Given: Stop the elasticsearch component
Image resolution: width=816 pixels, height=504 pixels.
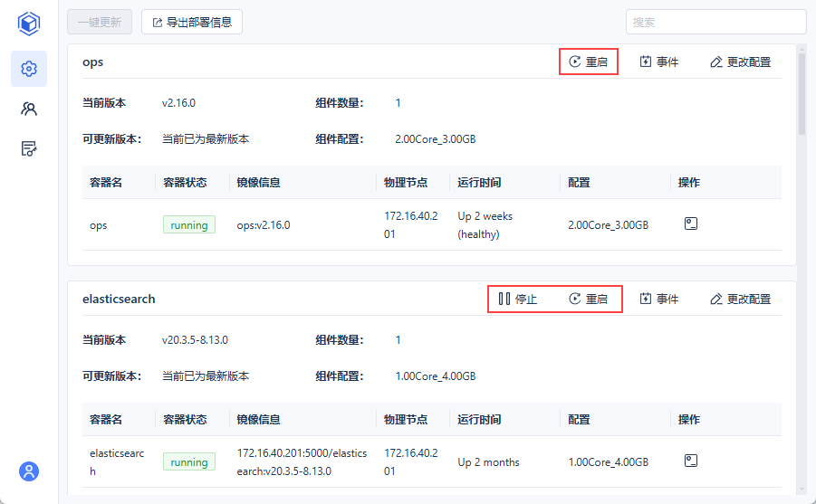Looking at the screenshot, I should tap(518, 299).
